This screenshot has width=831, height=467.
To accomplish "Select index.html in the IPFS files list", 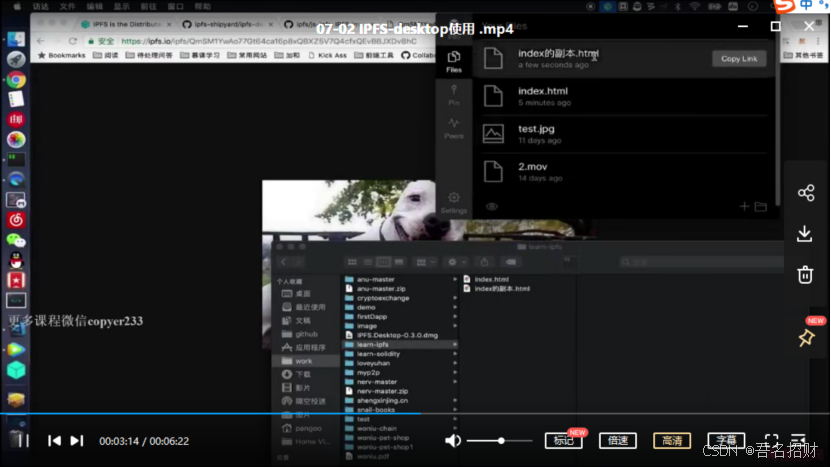I will point(624,96).
